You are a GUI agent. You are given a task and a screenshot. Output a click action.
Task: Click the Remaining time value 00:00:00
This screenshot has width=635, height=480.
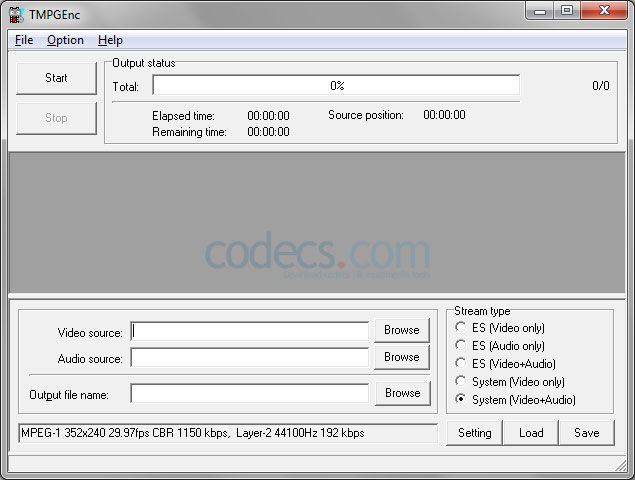click(268, 132)
